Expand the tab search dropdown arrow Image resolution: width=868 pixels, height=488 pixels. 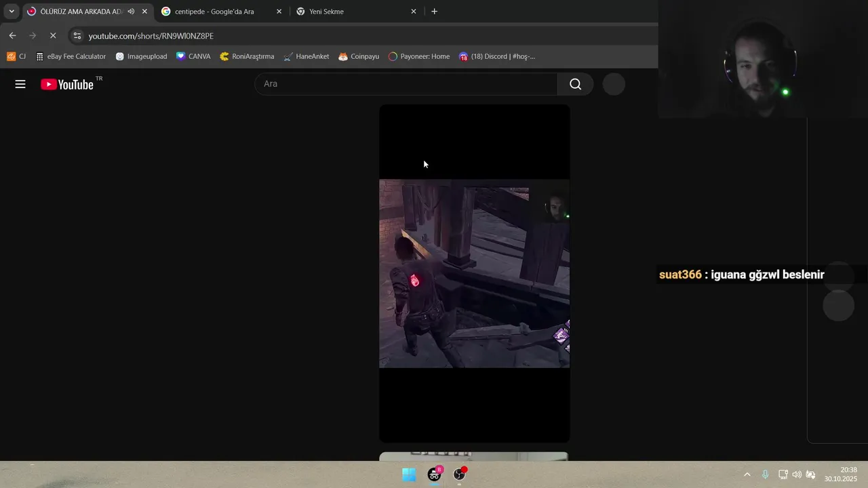(x=12, y=12)
